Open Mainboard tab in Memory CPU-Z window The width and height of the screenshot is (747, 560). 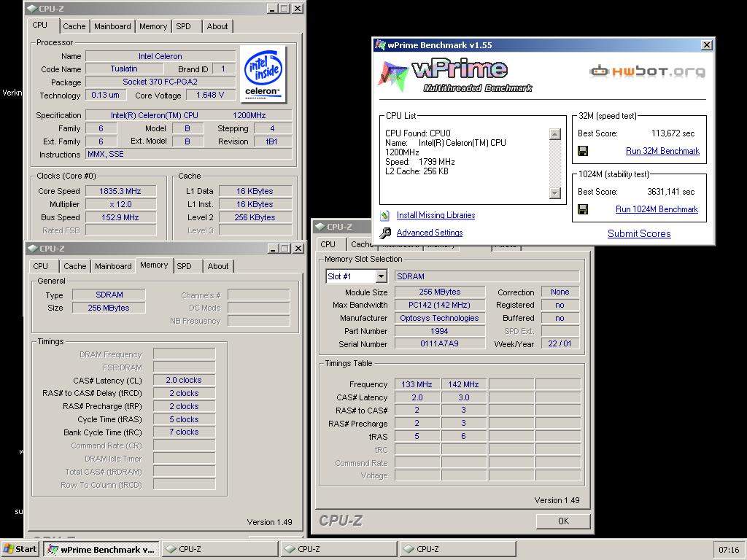[x=113, y=266]
